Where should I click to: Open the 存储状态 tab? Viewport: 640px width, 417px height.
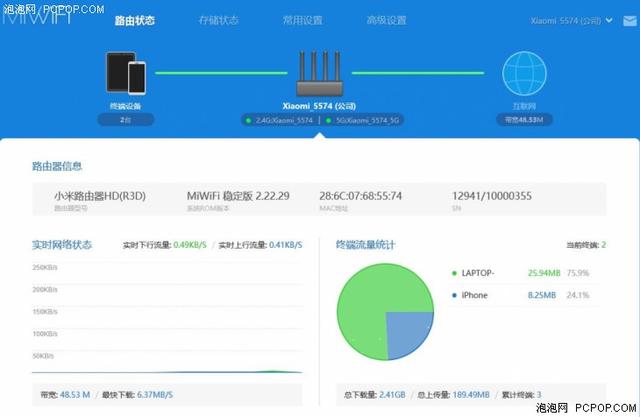[218, 20]
